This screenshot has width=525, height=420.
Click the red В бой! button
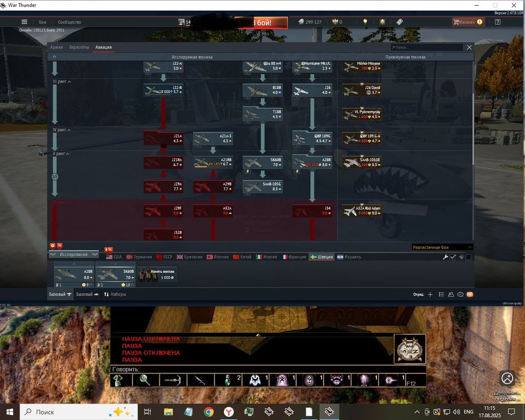tap(261, 22)
